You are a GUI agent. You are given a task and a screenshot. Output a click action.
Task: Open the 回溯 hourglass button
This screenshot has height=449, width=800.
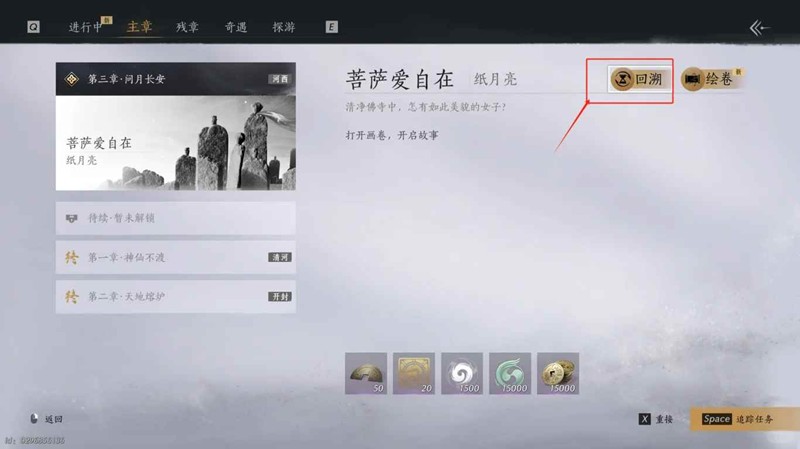(639, 80)
